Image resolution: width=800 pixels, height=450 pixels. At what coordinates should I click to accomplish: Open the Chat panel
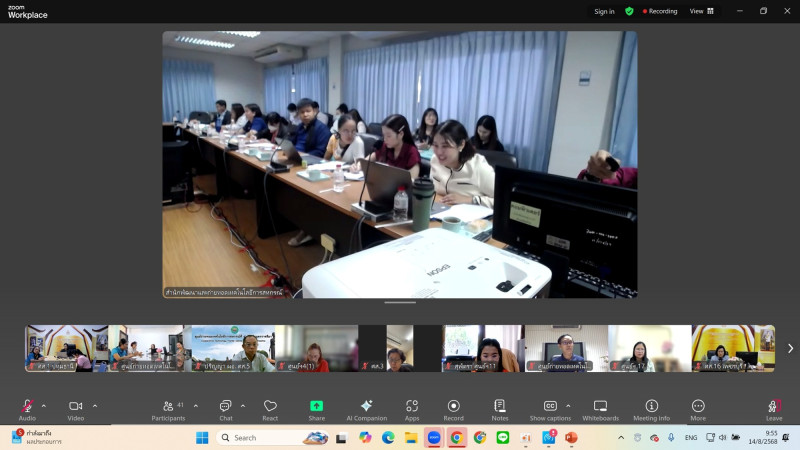pyautogui.click(x=226, y=407)
